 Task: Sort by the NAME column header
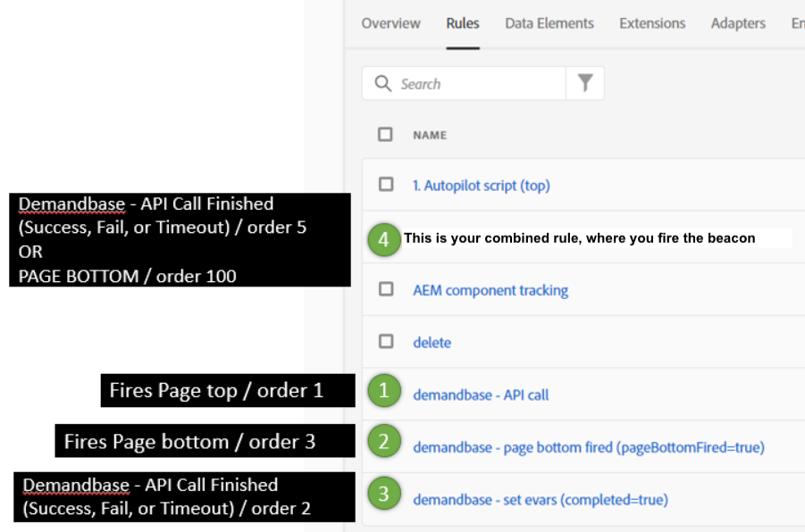click(430, 135)
